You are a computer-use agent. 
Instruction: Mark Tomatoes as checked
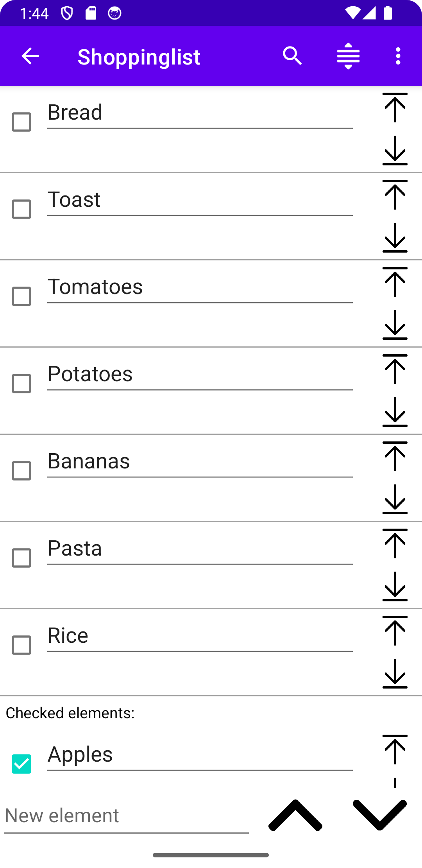point(21,296)
